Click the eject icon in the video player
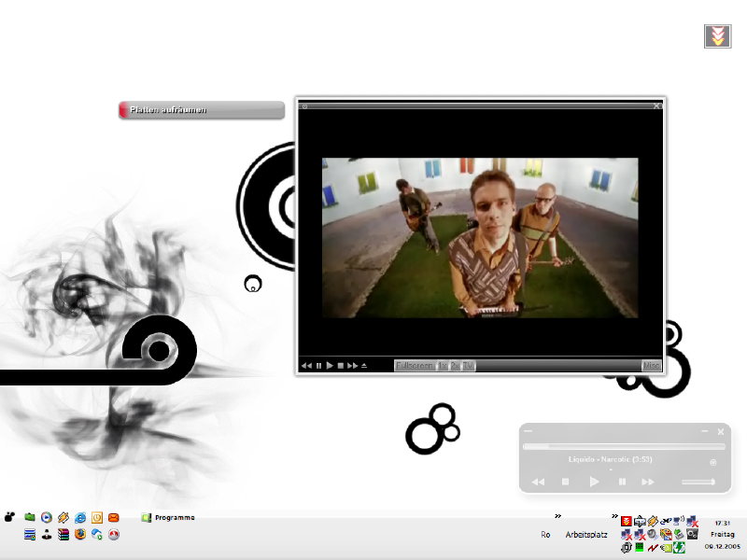Image resolution: width=747 pixels, height=560 pixels. [364, 366]
